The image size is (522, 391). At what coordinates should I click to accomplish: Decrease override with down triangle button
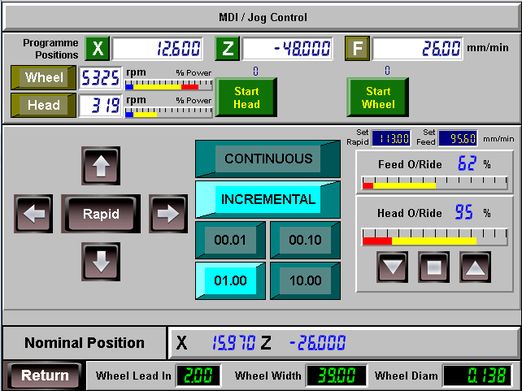392,267
